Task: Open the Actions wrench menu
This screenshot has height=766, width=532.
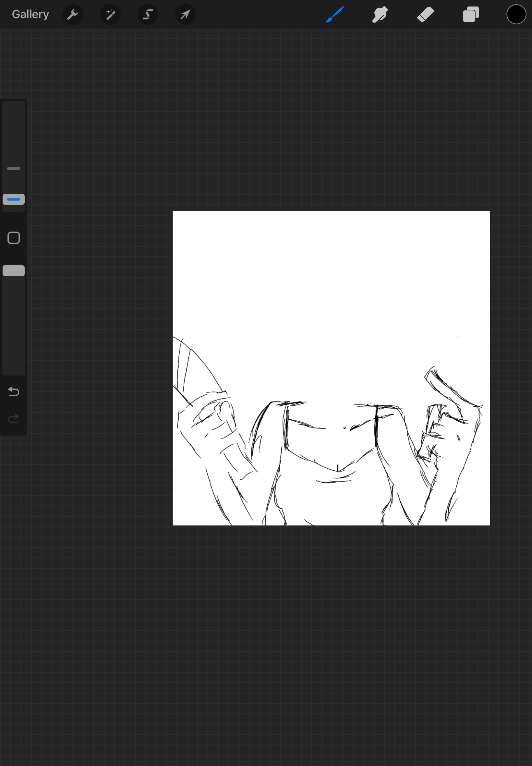Action: pos(73,14)
